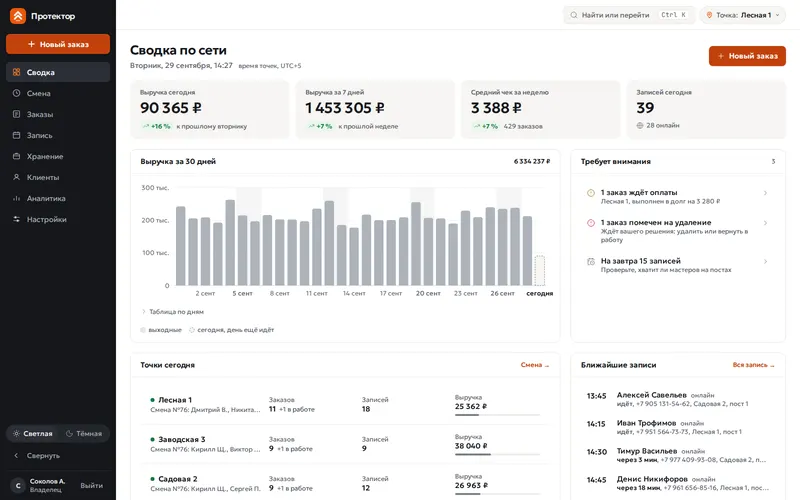Click the Сводка grid icon
This screenshot has width=800, height=500.
(x=16, y=72)
